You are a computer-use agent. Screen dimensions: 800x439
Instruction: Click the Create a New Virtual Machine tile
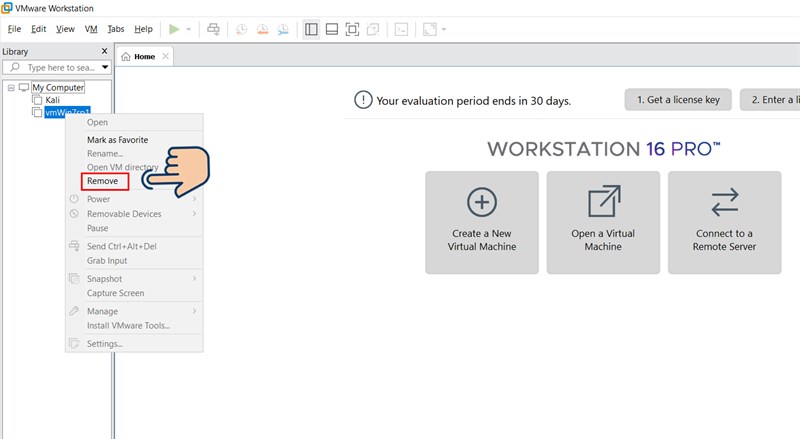click(482, 222)
